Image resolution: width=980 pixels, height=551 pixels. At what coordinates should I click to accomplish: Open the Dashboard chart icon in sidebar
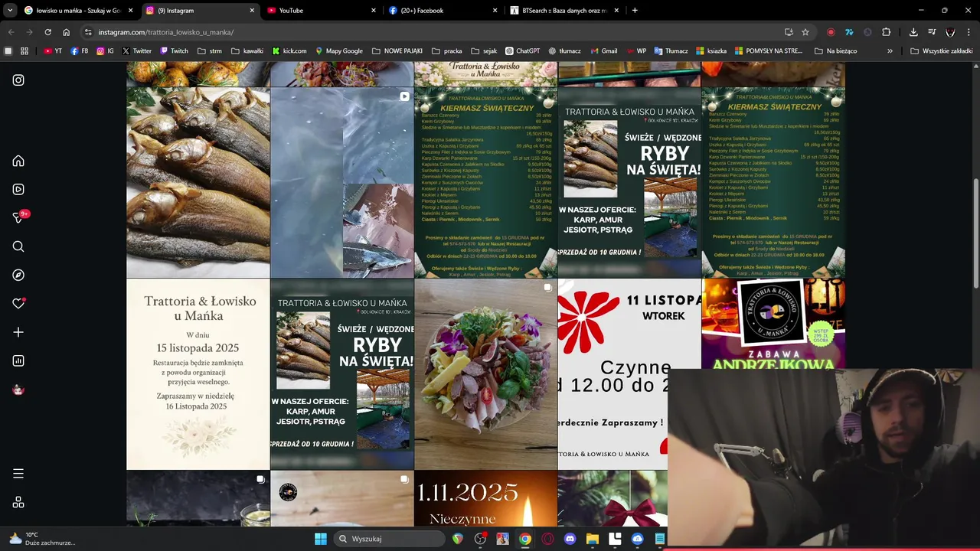click(18, 360)
